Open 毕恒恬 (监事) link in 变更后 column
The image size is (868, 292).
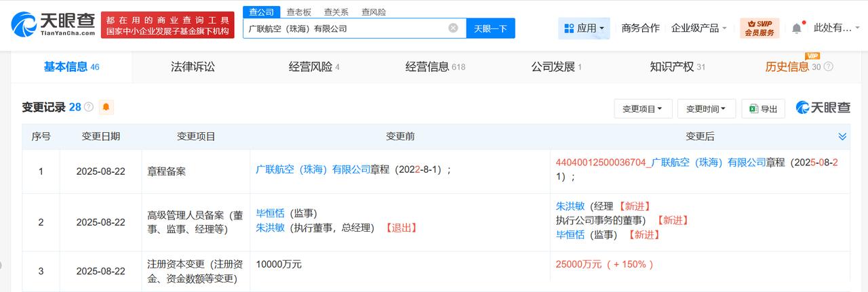(569, 234)
